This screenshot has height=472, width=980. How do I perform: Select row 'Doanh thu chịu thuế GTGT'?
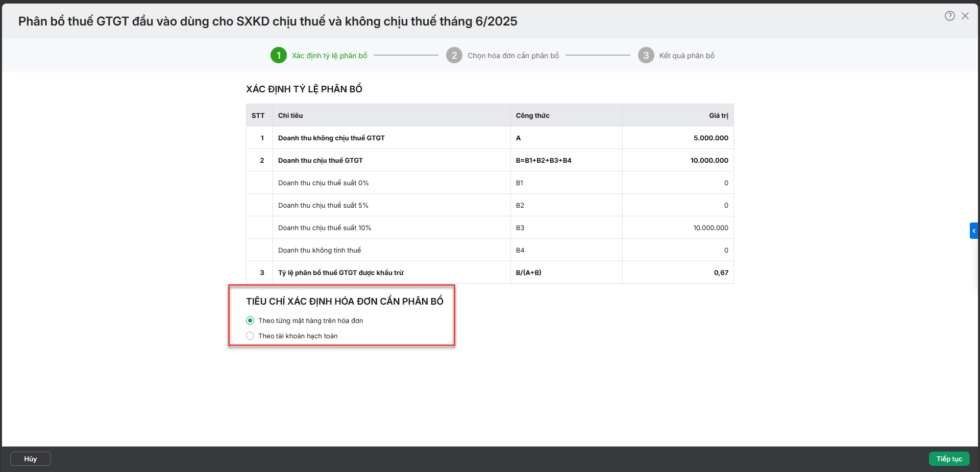[490, 160]
